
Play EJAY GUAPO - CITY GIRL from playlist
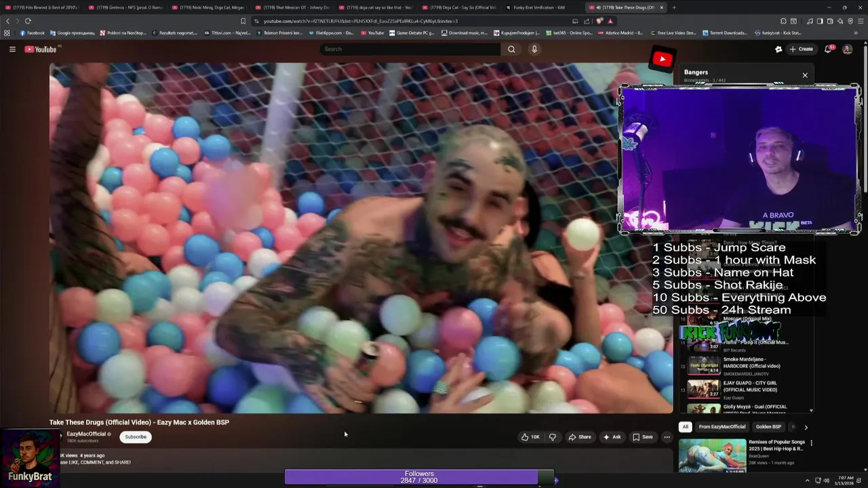pos(746,389)
